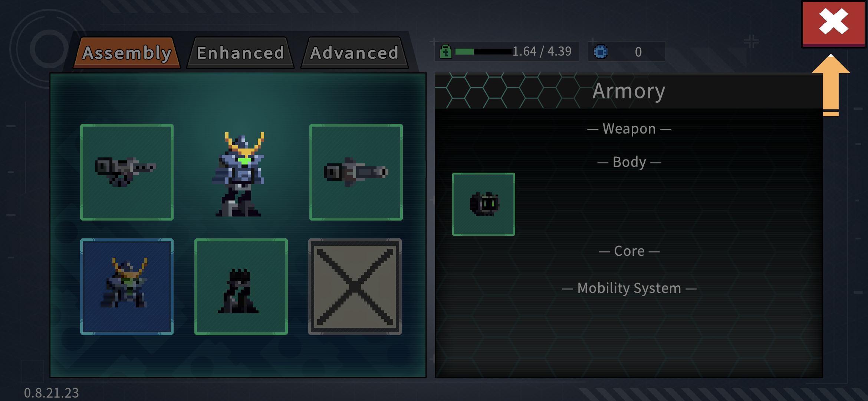Click the green battery weight icon
This screenshot has height=401, width=868.
click(x=446, y=51)
